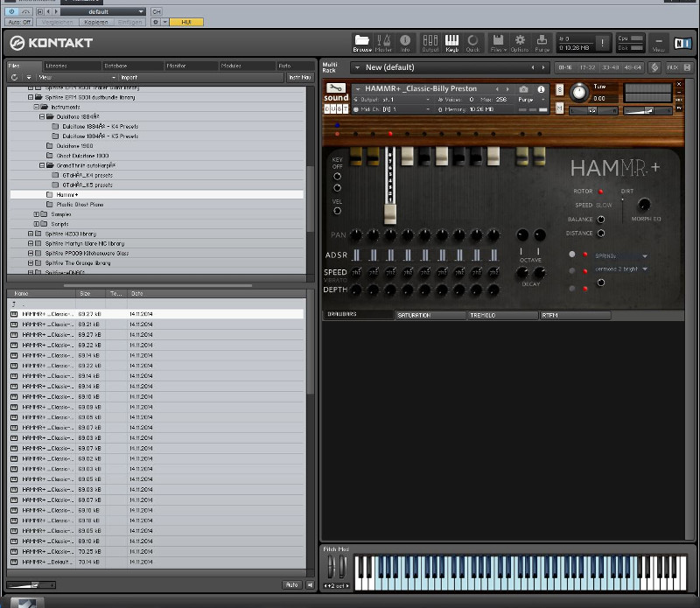The height and width of the screenshot is (608, 700).
Task: Click the Auto: Off button
Action: click(x=19, y=22)
